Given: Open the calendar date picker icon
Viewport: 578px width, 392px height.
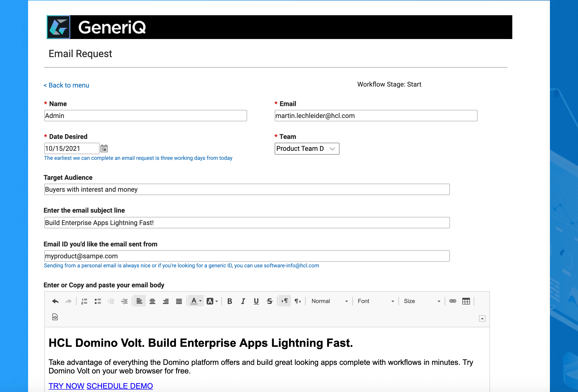Looking at the screenshot, I should [x=104, y=148].
